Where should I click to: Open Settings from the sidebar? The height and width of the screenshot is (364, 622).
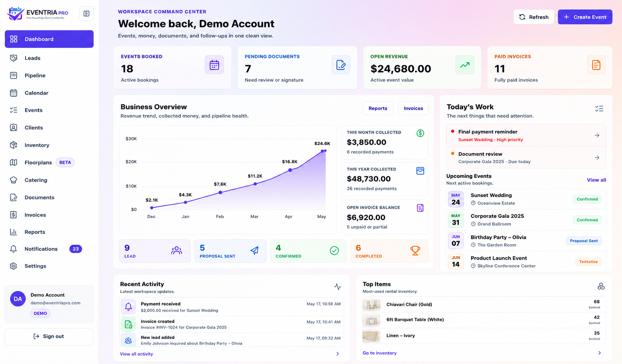tap(49, 266)
